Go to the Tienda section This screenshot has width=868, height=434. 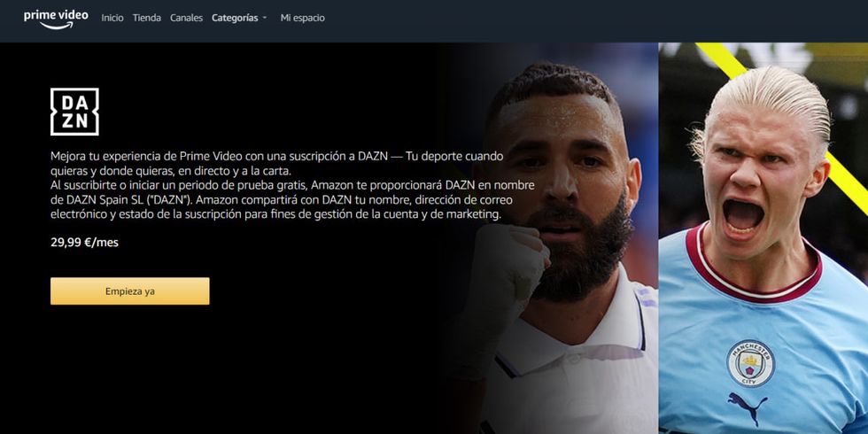click(x=147, y=18)
